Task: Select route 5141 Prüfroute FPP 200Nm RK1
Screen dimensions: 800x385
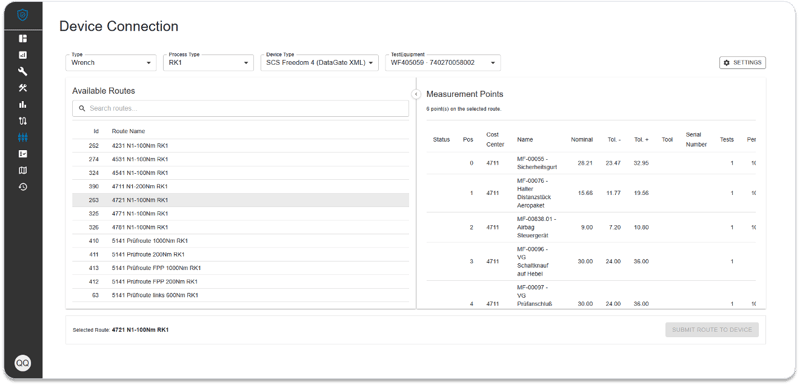Action: 240,281
